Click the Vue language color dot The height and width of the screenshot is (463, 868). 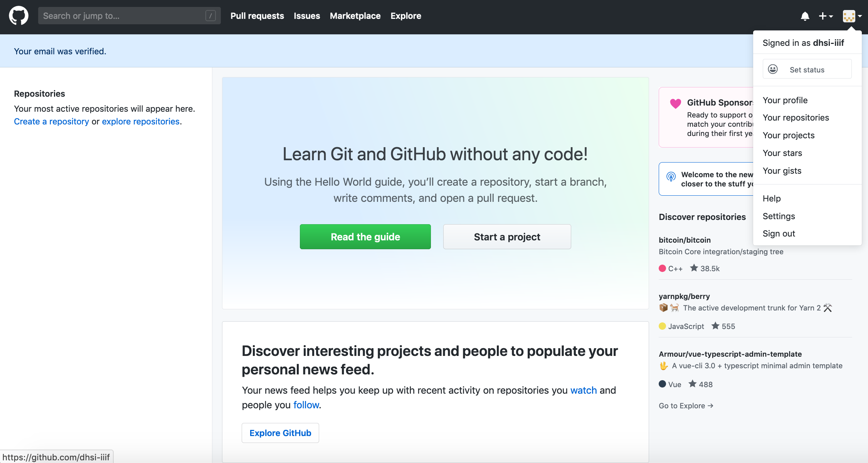point(662,384)
